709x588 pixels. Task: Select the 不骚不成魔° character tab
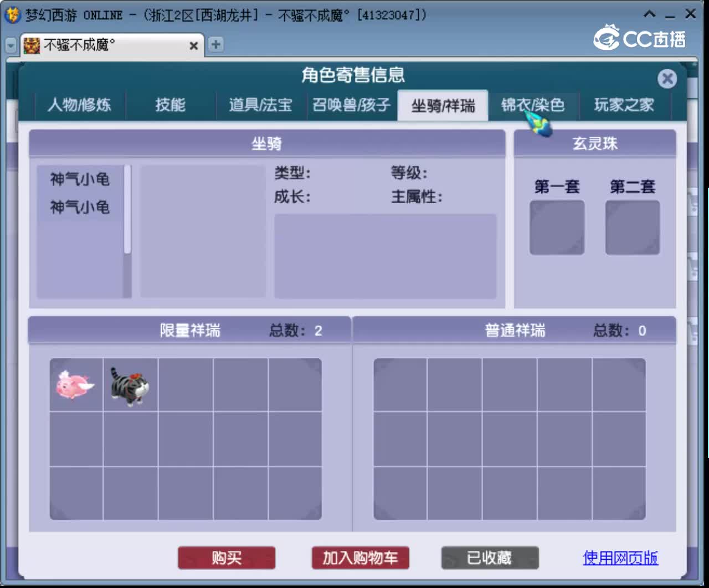(x=112, y=45)
